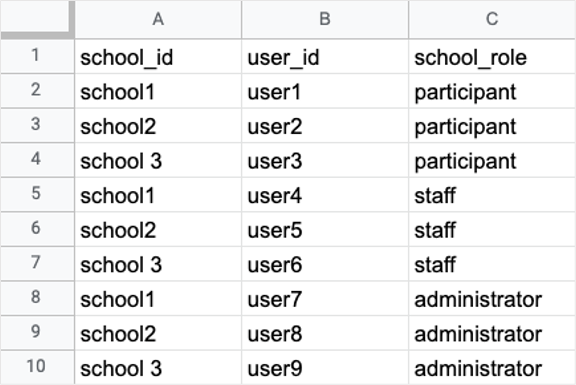The width and height of the screenshot is (576, 385).
Task: Select column C header
Action: [492, 19]
